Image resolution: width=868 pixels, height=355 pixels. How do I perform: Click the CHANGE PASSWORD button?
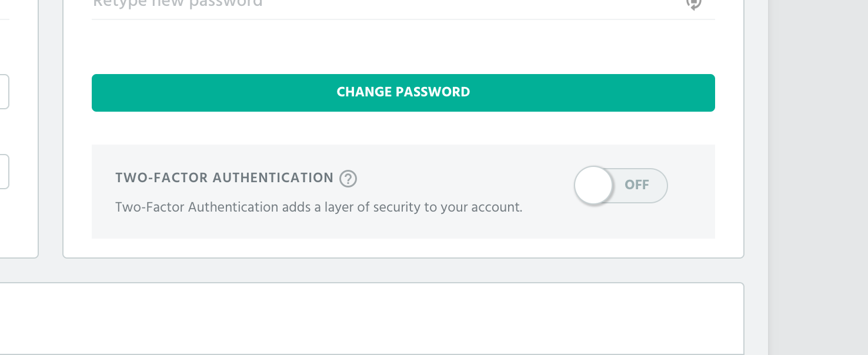pos(403,92)
